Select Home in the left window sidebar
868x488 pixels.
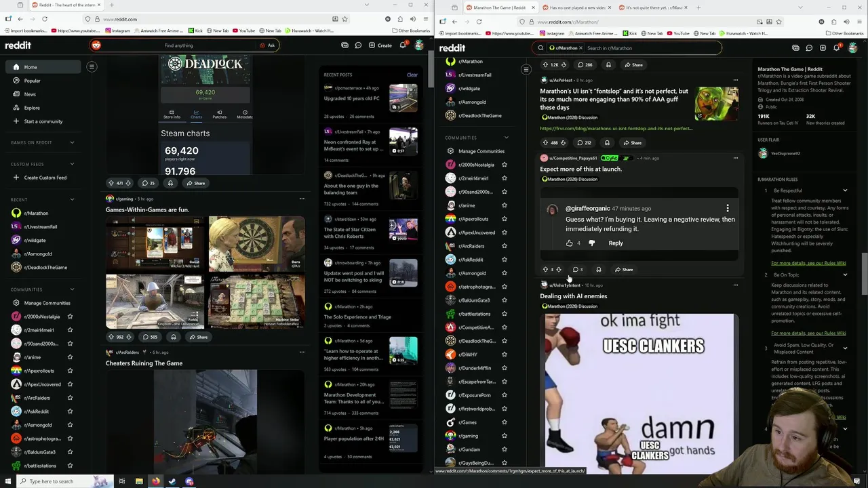click(x=44, y=67)
